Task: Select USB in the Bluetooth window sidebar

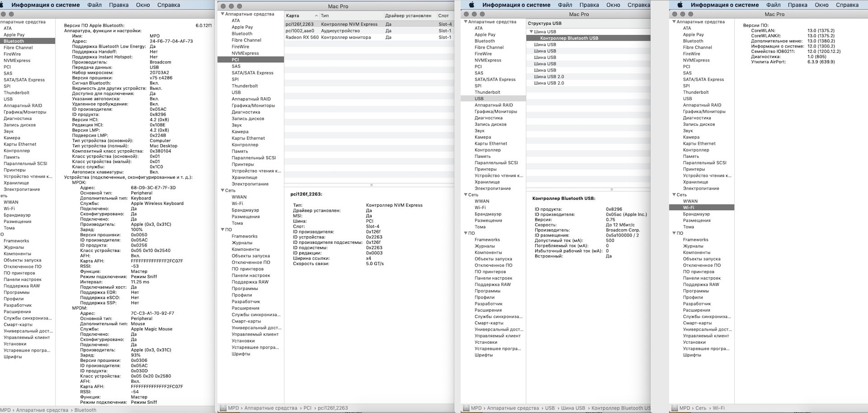Action: coord(8,99)
